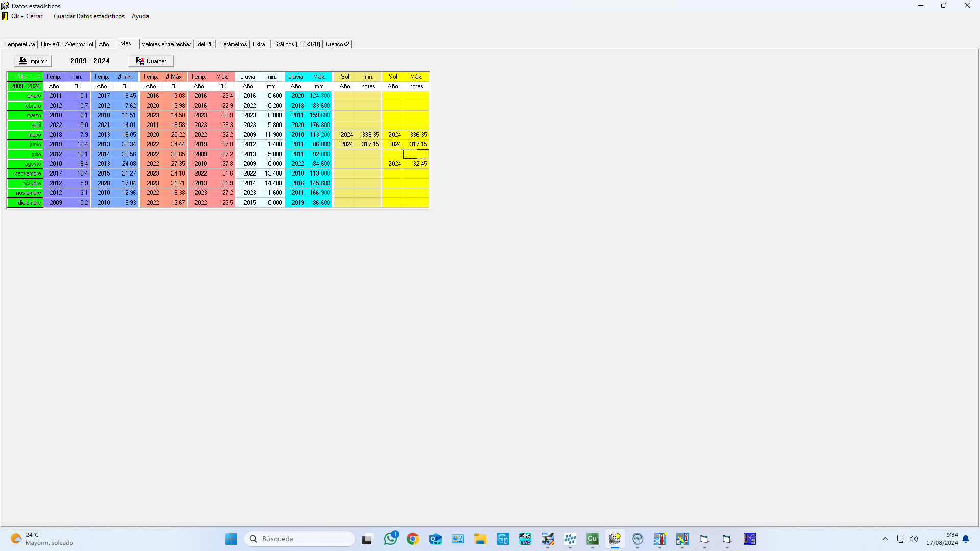Open the Ayuda menu
This screenshot has height=551, width=980.
pos(140,16)
